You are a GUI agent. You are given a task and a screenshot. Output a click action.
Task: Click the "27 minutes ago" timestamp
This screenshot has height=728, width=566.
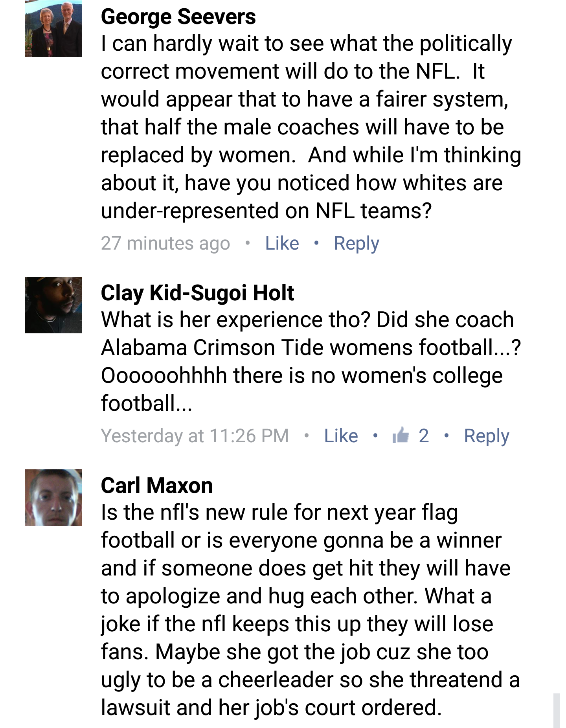(x=165, y=243)
